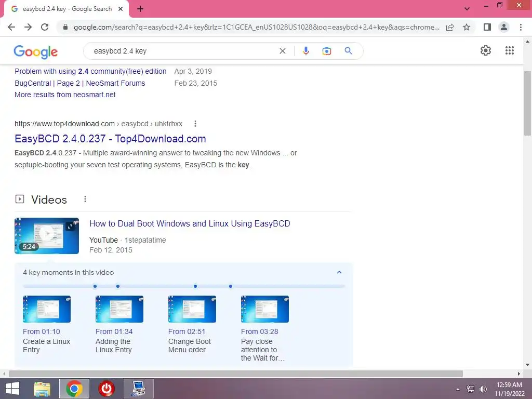Open the Google apps grid
Screen dimensions: 532x399
(x=509, y=50)
